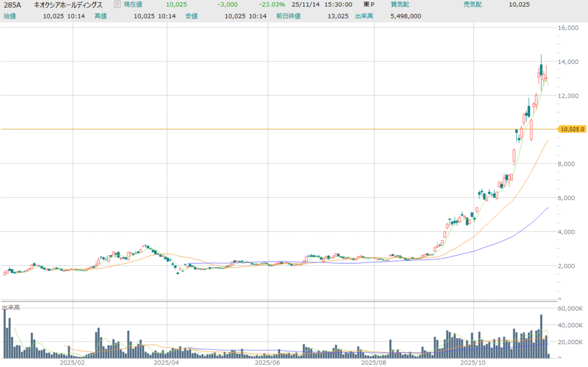This screenshot has width=588, height=367.
Task: Click the 東P market indicator
Action: point(368,5)
